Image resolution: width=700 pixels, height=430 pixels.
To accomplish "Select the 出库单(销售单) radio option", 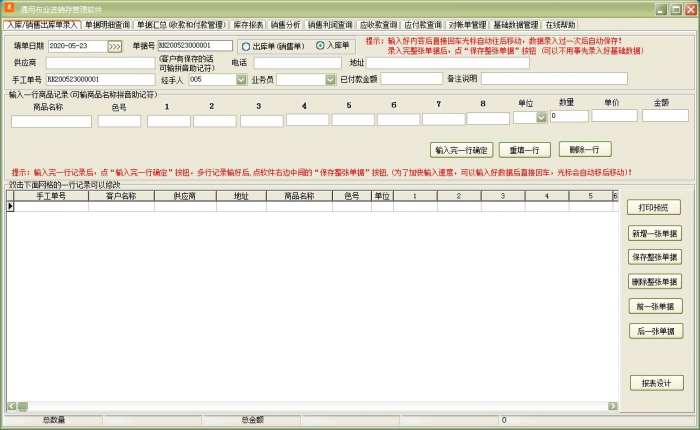I will coord(273,46).
